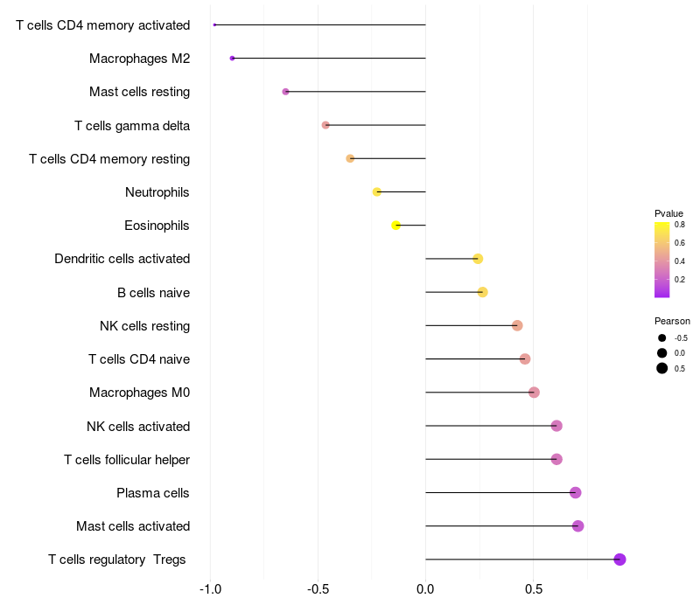Image resolution: width=700 pixels, height=612 pixels.
Task: Click the Macrophages M2 data point
Action: coord(232,58)
